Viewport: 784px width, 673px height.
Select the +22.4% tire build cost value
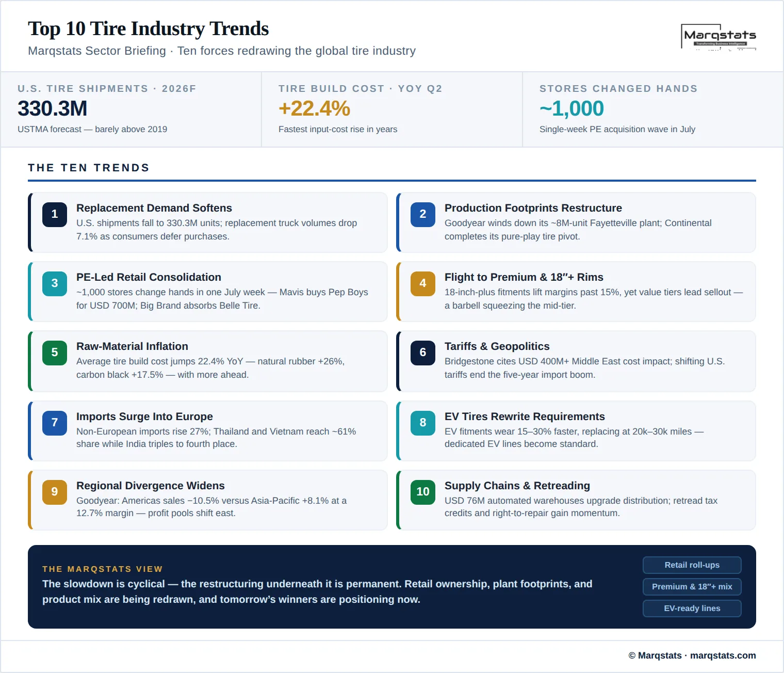point(314,108)
